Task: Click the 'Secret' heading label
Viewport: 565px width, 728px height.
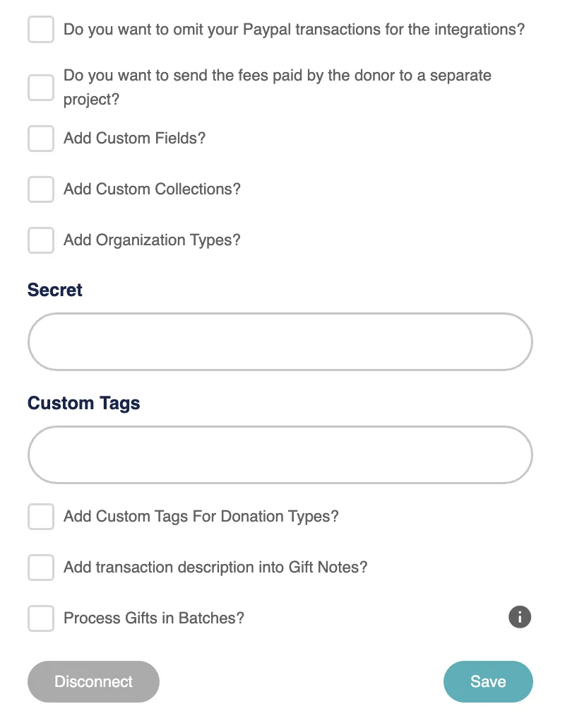Action: tap(55, 290)
